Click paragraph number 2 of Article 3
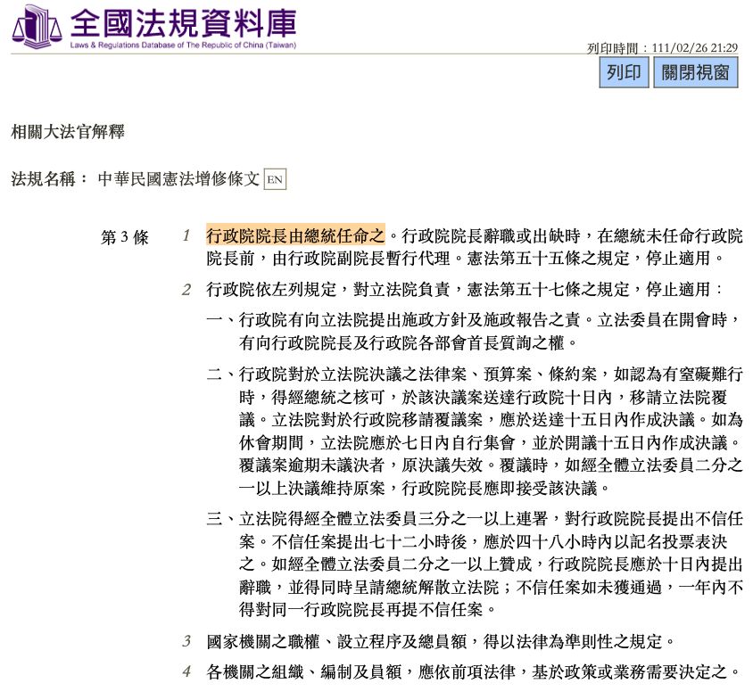This screenshot has width=753, height=700. pyautogui.click(x=186, y=290)
